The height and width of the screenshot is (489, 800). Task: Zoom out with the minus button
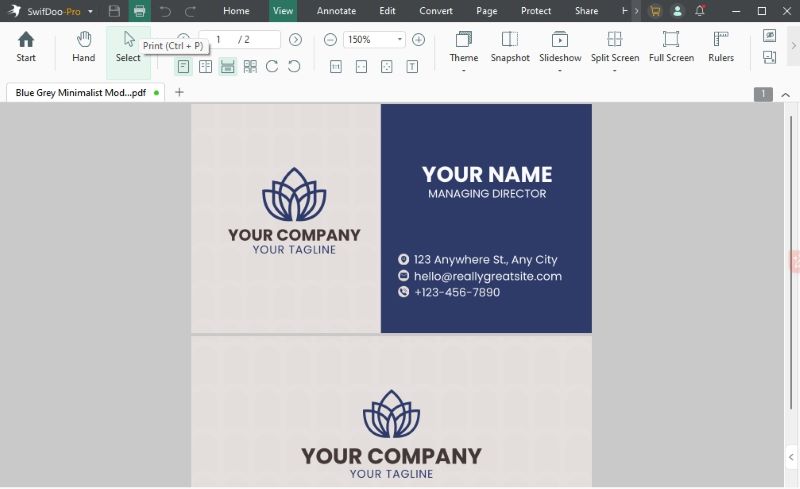[x=330, y=39]
